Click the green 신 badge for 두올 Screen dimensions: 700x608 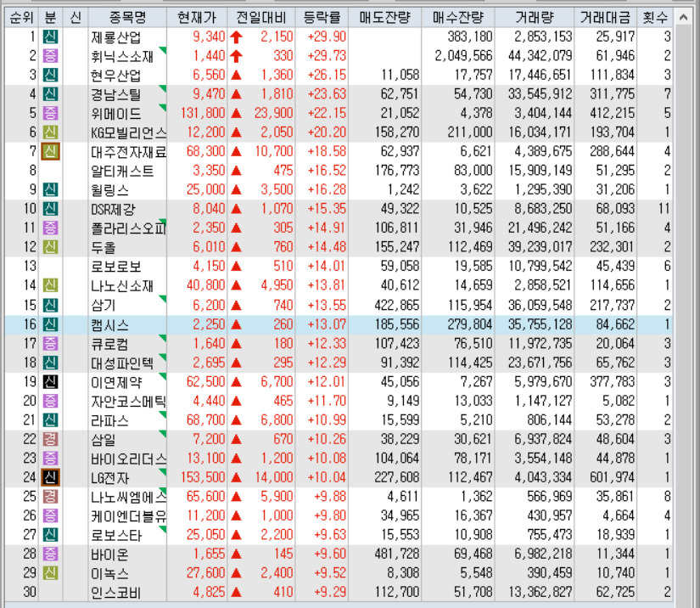tap(50, 247)
